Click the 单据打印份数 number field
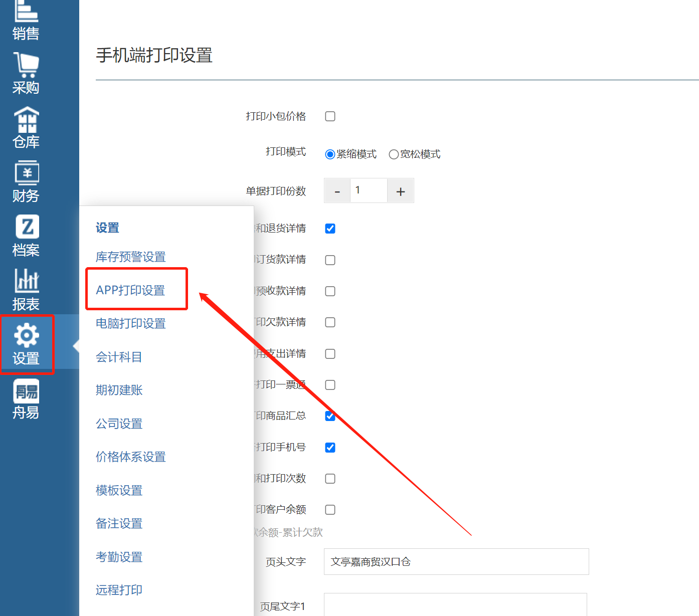The image size is (699, 616). click(369, 190)
